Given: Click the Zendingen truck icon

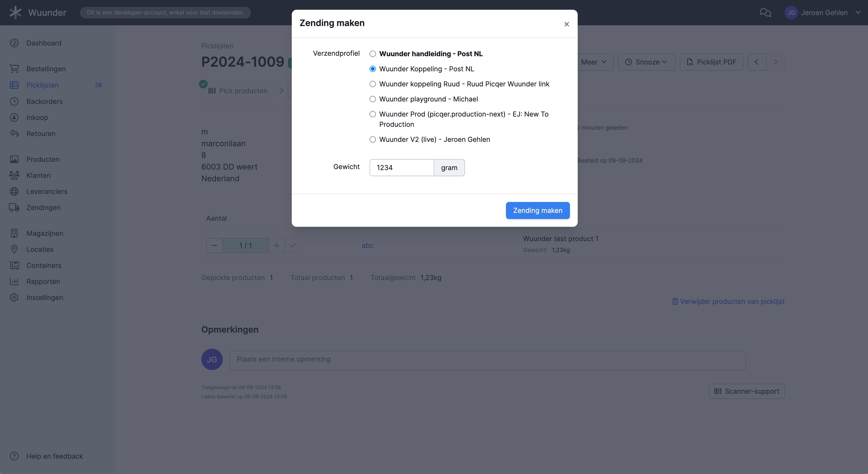Looking at the screenshot, I should tap(14, 207).
